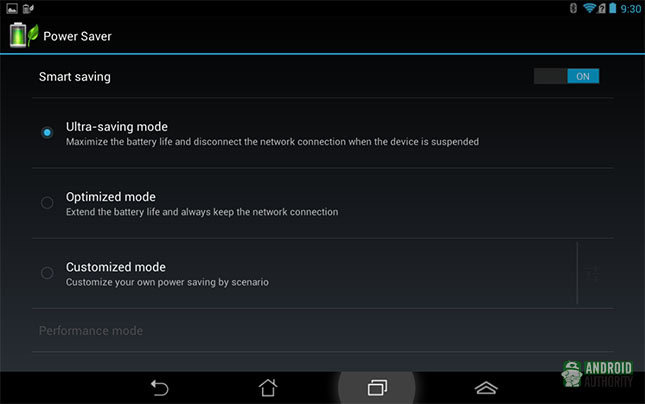
Task: Choose the Optimized mode description text
Action: pos(202,212)
